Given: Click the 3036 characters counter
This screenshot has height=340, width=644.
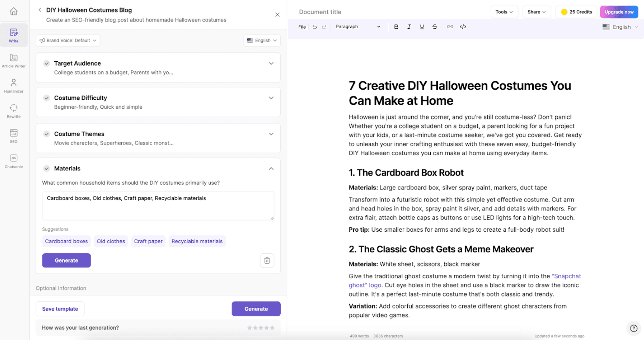Looking at the screenshot, I should click(x=388, y=336).
